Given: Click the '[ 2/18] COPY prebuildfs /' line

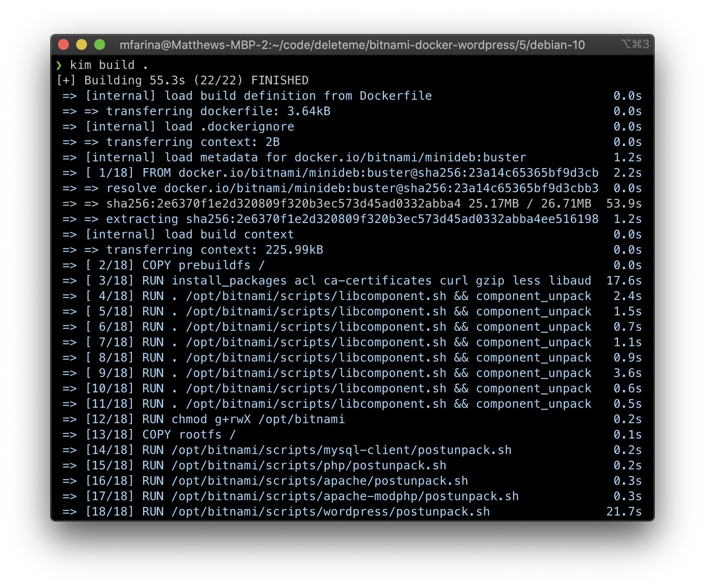Looking at the screenshot, I should click(175, 265).
